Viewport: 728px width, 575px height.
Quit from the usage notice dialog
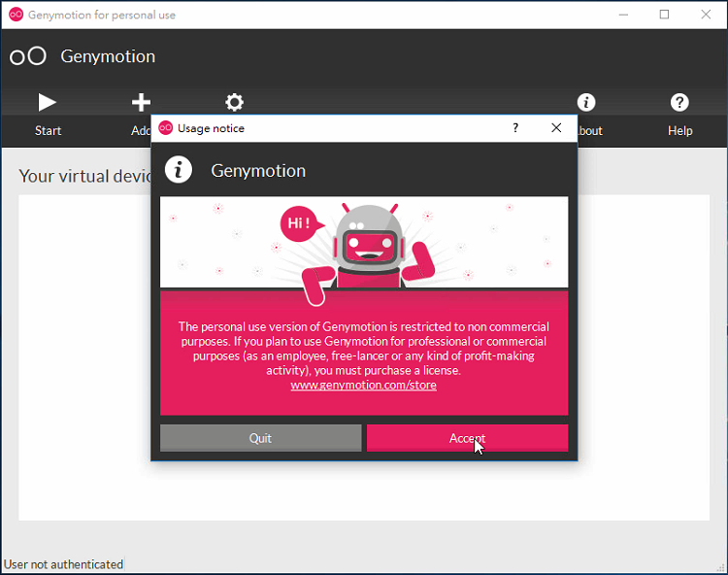260,438
